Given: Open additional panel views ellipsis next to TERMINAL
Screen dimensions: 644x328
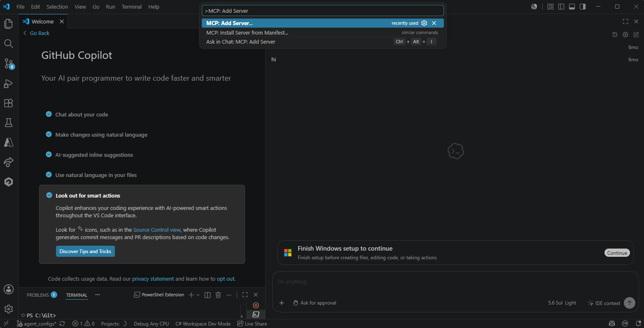Looking at the screenshot, I should pos(98,295).
